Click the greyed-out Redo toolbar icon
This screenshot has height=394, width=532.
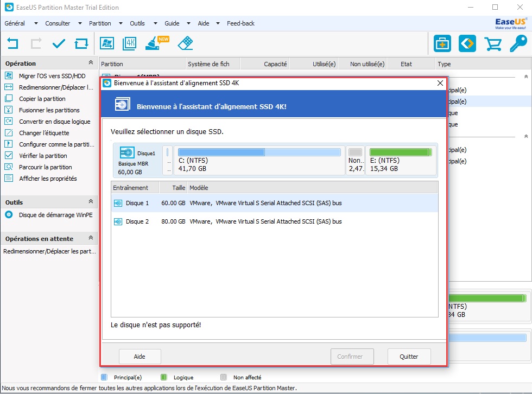click(x=36, y=43)
